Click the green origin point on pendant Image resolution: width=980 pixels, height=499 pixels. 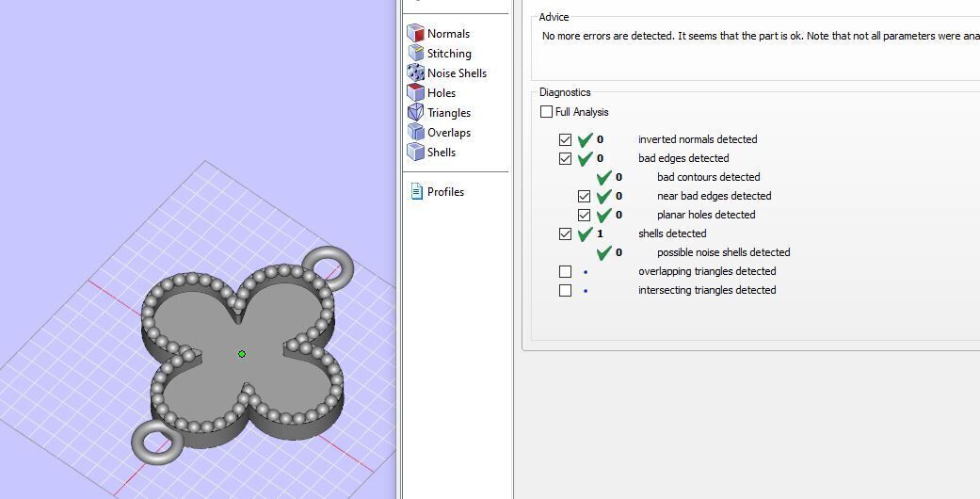242,354
